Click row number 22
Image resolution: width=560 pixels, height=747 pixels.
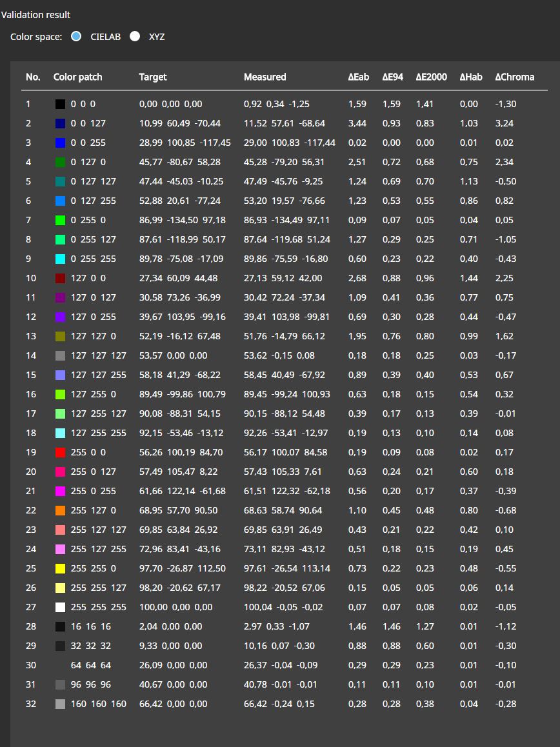pyautogui.click(x=31, y=510)
